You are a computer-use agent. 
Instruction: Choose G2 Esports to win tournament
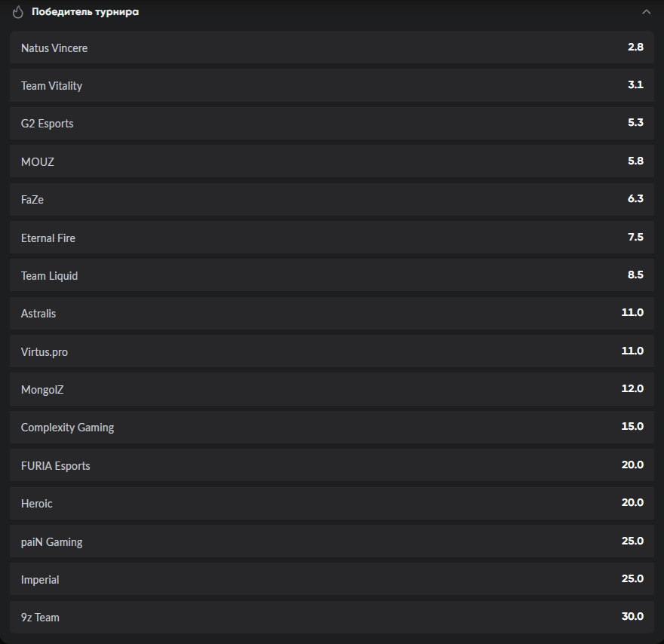[x=331, y=123]
